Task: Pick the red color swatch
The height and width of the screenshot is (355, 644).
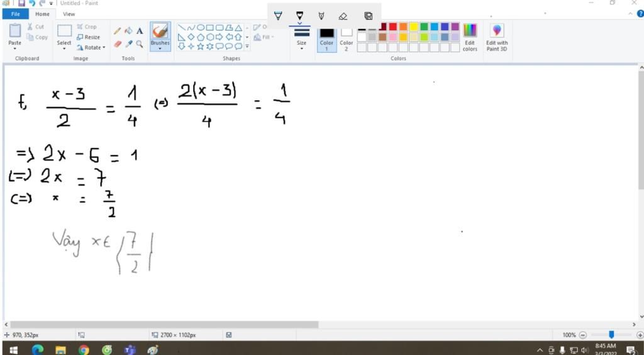Action: tap(393, 26)
